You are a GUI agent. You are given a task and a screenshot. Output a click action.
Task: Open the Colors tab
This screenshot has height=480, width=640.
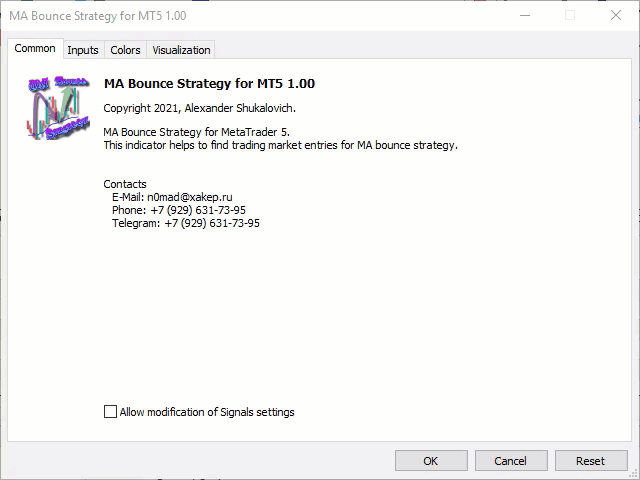point(125,50)
